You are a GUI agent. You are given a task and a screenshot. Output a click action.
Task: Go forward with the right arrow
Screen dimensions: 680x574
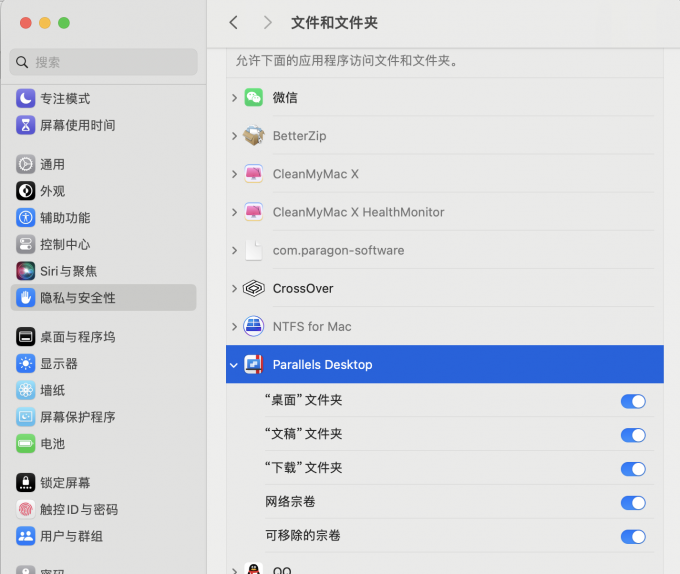click(268, 23)
